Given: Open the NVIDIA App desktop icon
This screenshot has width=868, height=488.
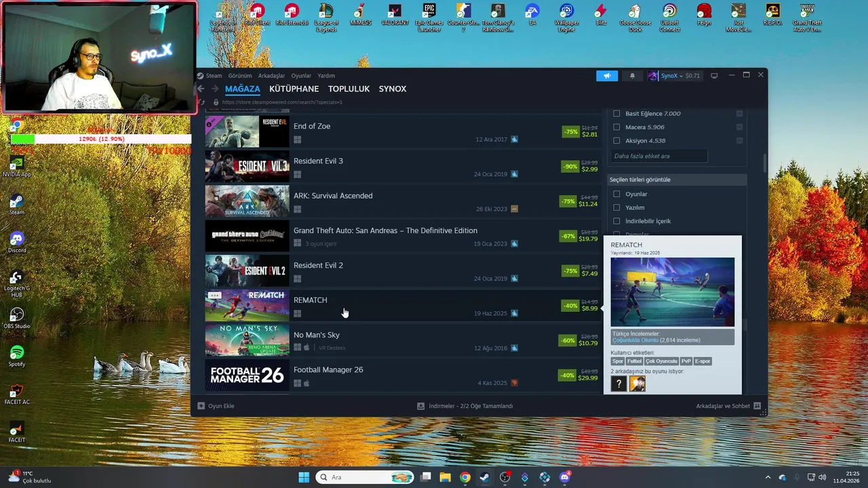Looking at the screenshot, I should (17, 167).
